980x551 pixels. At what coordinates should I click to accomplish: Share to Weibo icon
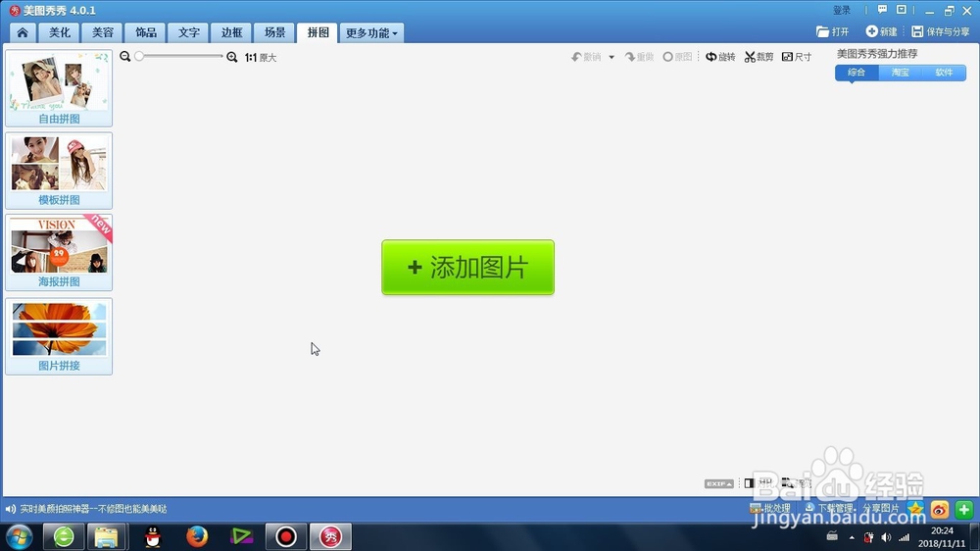(940, 509)
